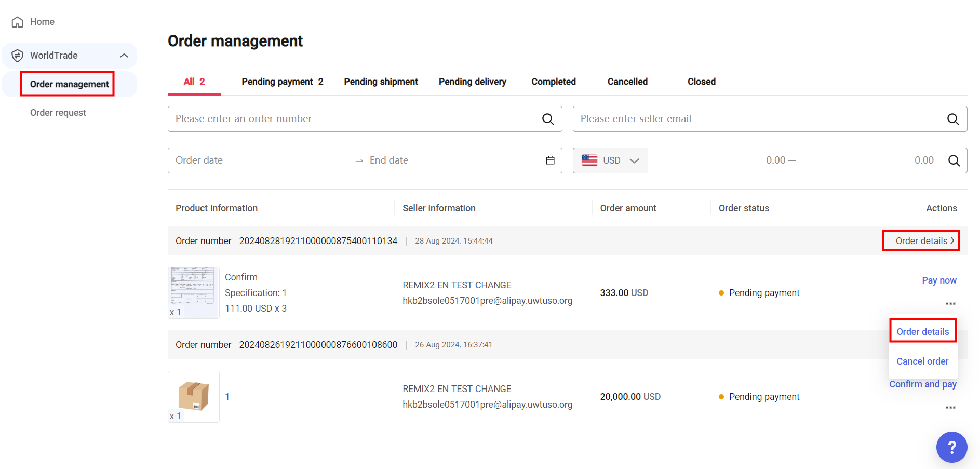Switch to the Completed tab

(x=553, y=82)
